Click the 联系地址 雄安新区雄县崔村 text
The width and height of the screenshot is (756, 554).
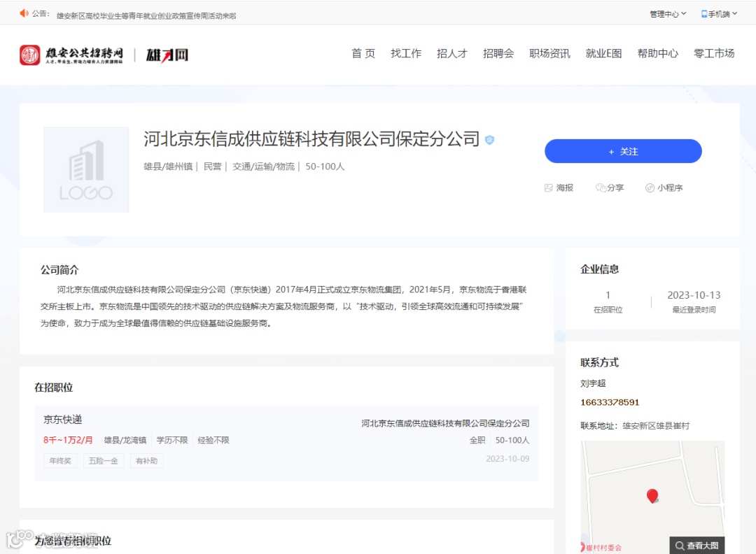coord(634,426)
